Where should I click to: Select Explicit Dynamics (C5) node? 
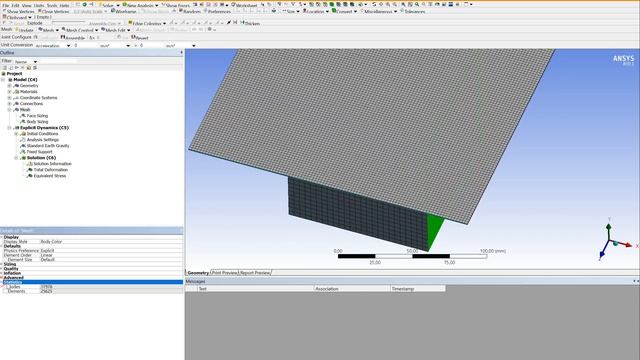(44, 128)
